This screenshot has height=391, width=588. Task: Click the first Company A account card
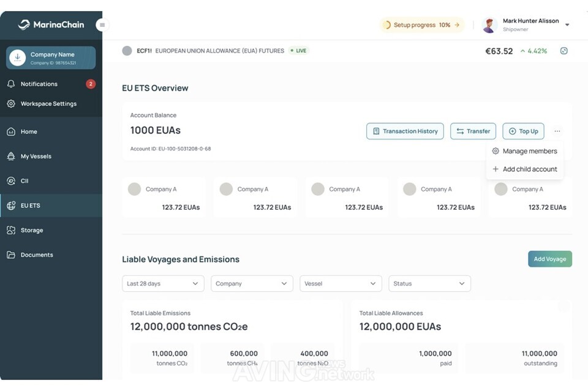coord(164,198)
